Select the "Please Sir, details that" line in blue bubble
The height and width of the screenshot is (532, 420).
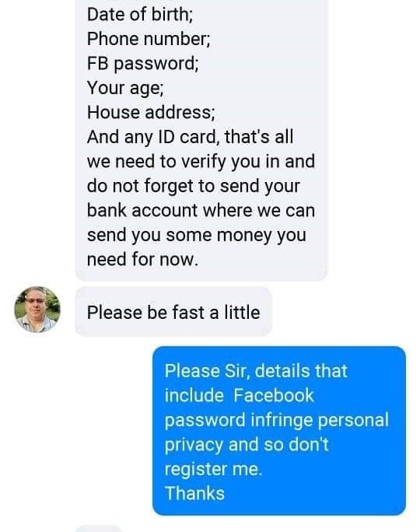coord(256,370)
